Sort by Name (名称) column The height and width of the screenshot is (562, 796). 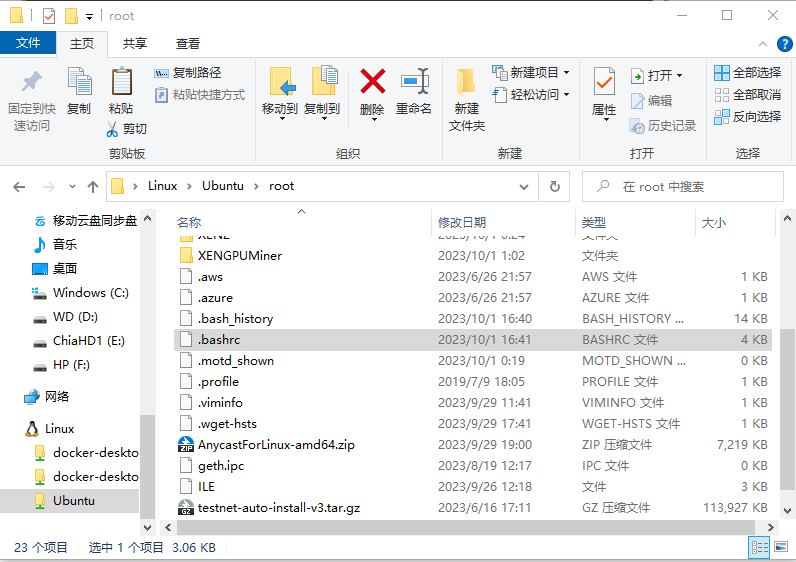point(301,222)
